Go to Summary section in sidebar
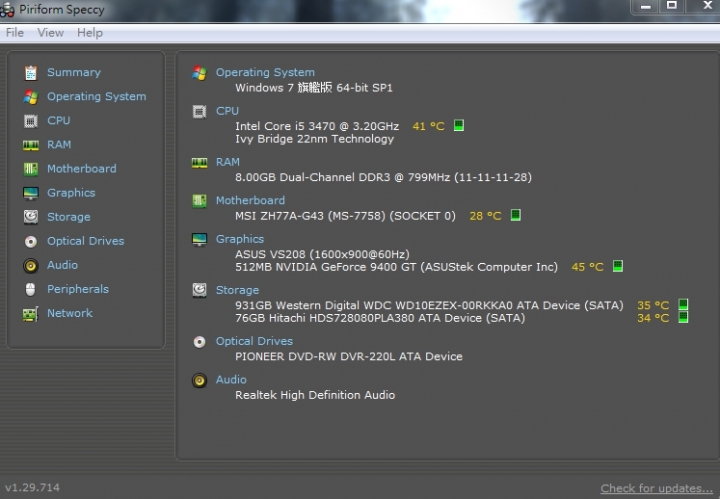This screenshot has width=720, height=499. coord(74,73)
